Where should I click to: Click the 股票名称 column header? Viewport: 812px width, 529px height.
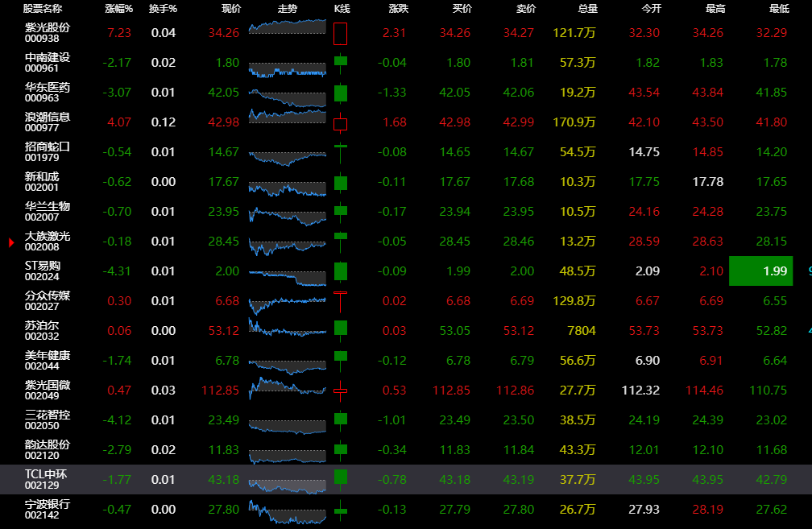[x=43, y=9]
